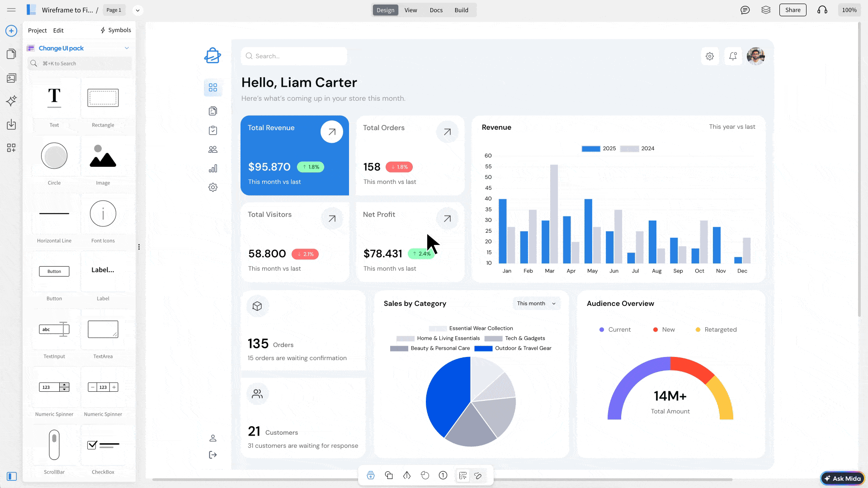Viewport: 868px width, 488px height.
Task: Click the import/download icon in the left rail
Action: coord(11,125)
